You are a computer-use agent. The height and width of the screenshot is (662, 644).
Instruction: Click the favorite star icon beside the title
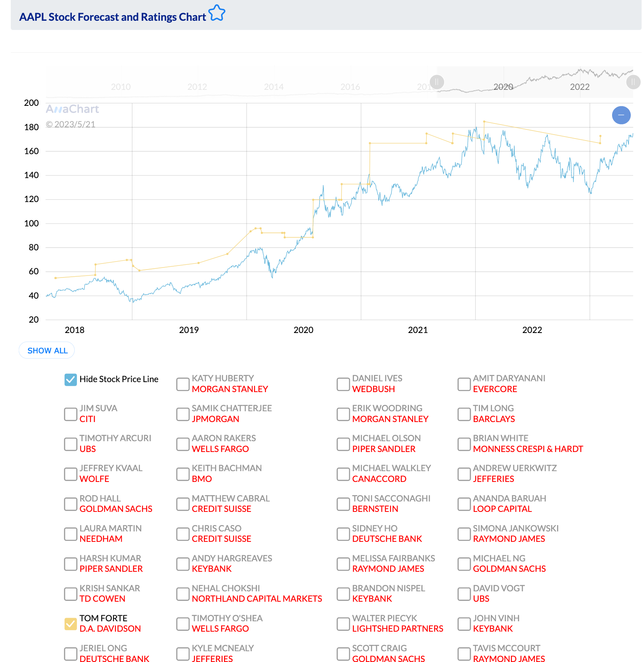217,13
